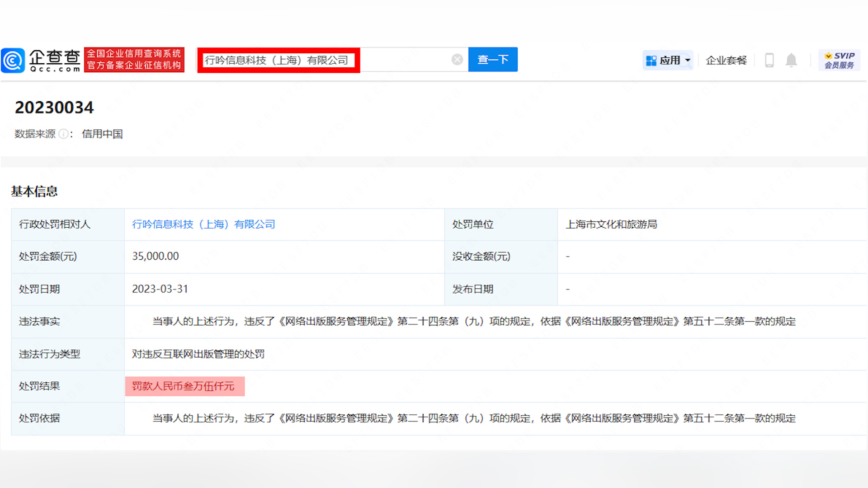
Task: Open the 行吟信息科技（上海）有限公司 company link
Action: point(203,225)
